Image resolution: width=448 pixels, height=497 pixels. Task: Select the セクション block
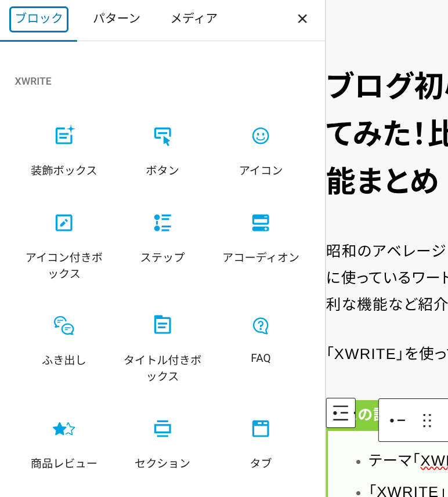162,444
